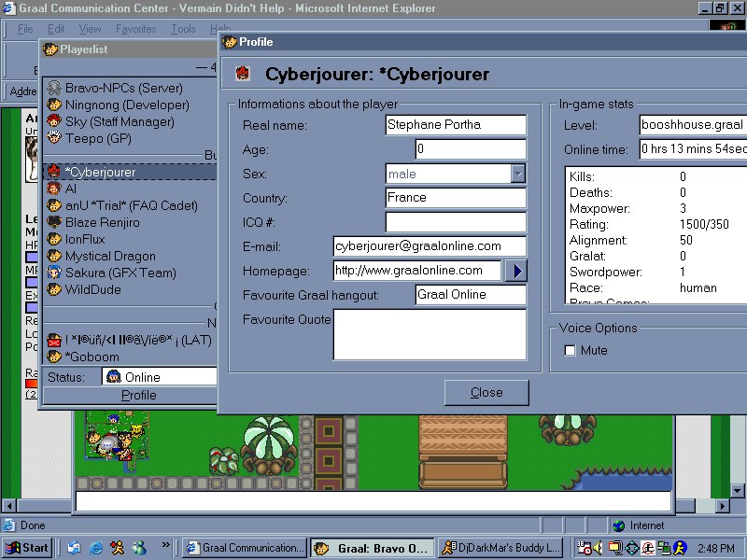Click the head icon next to WildDude
Screen dimensions: 747x560
click(54, 289)
